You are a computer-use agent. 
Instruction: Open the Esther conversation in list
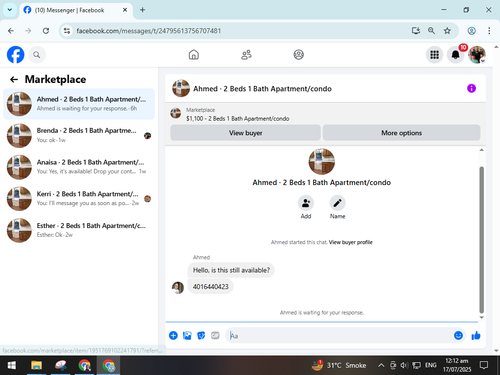79,230
